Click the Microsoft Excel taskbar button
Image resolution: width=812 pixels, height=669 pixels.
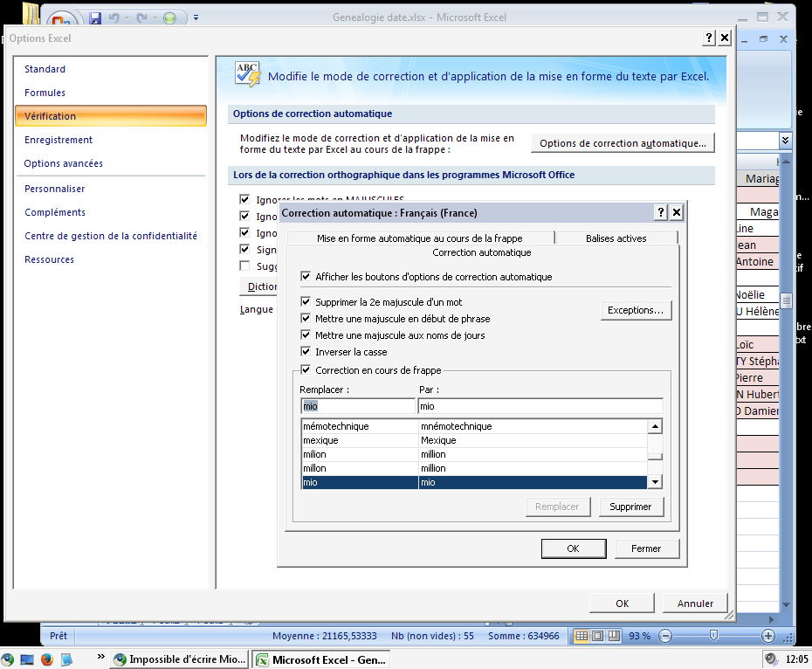[x=321, y=659]
